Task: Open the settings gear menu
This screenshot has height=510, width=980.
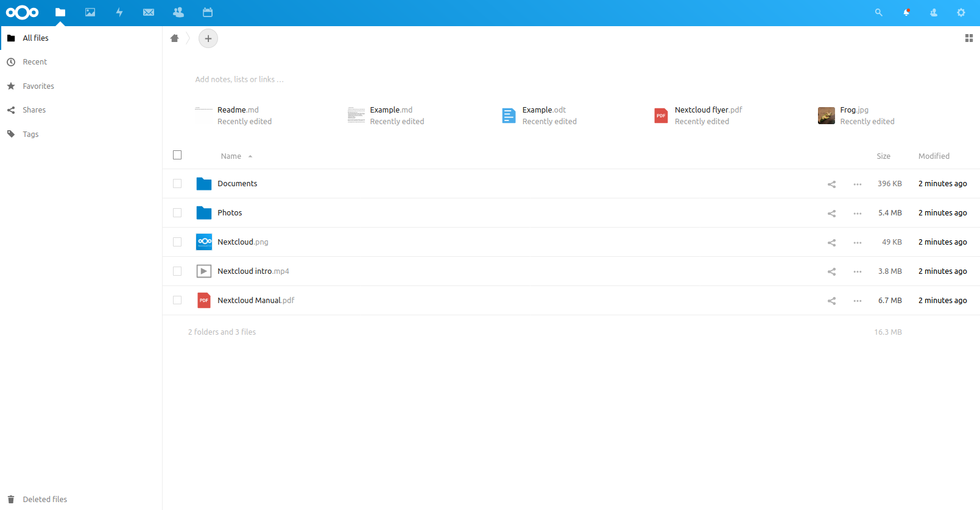Action: [961, 12]
